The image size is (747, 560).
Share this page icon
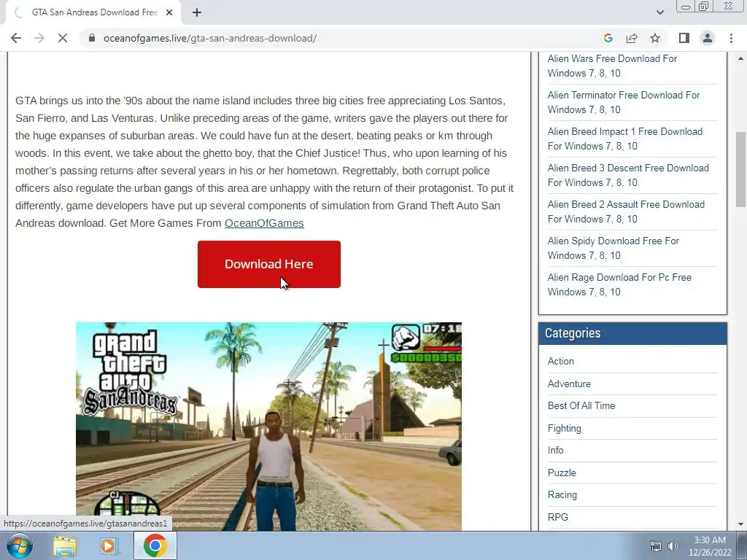632,38
